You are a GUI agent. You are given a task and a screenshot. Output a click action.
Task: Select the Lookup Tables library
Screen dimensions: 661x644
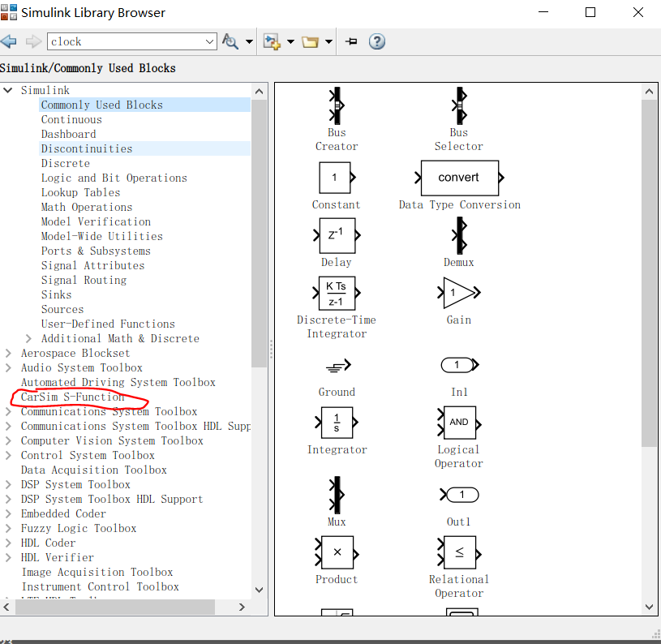(x=80, y=192)
